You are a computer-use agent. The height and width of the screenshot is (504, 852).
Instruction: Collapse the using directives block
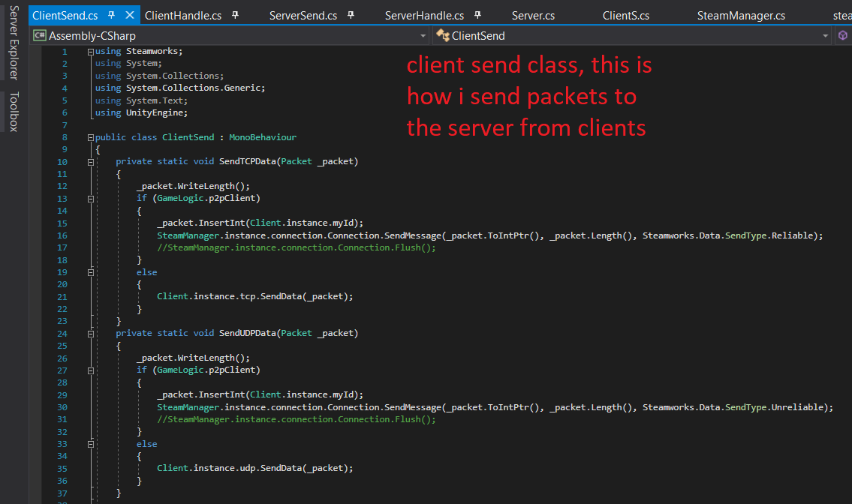90,50
